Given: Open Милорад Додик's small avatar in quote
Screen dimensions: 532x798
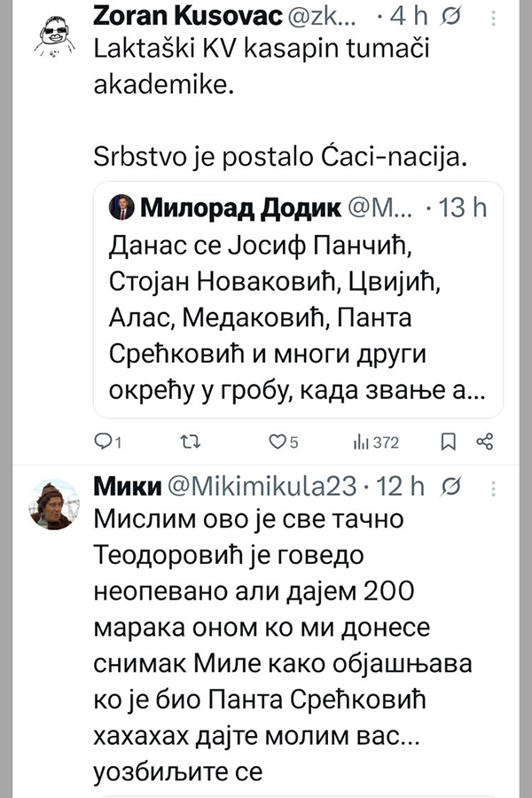Looking at the screenshot, I should tap(122, 208).
